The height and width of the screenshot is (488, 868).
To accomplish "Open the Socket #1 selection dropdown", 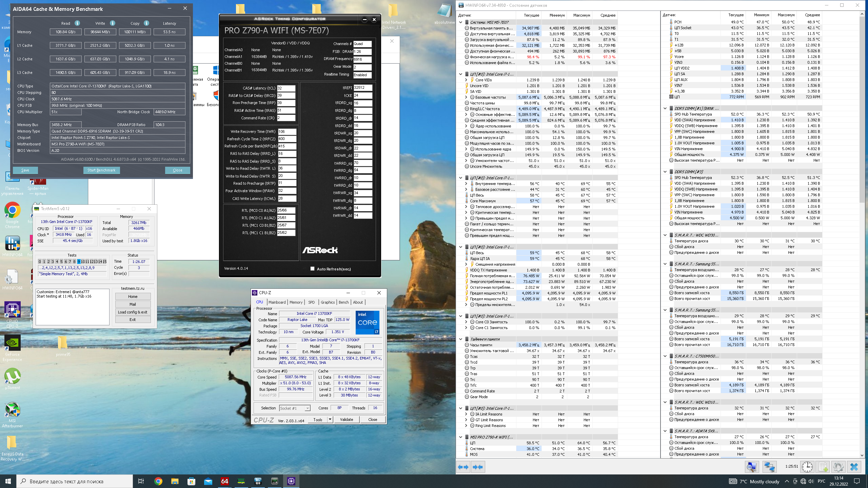I will pos(307,408).
